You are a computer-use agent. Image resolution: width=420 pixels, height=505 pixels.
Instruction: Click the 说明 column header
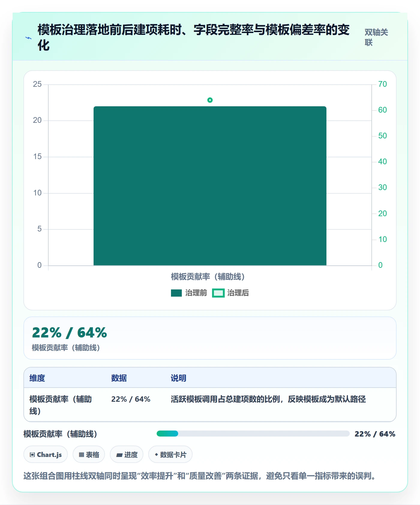tap(178, 378)
